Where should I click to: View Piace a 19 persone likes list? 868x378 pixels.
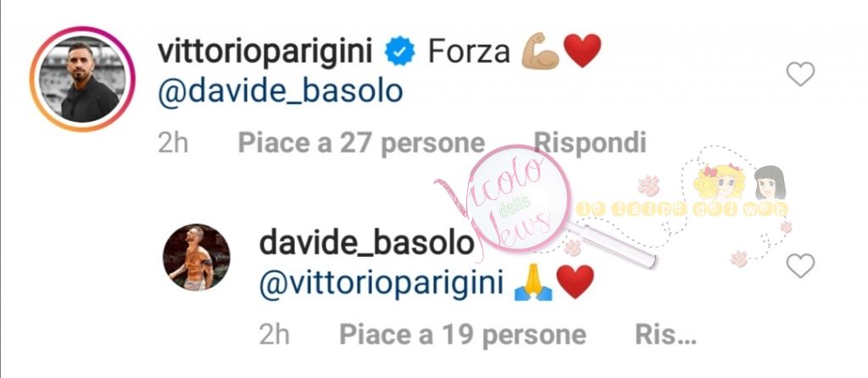point(463,335)
